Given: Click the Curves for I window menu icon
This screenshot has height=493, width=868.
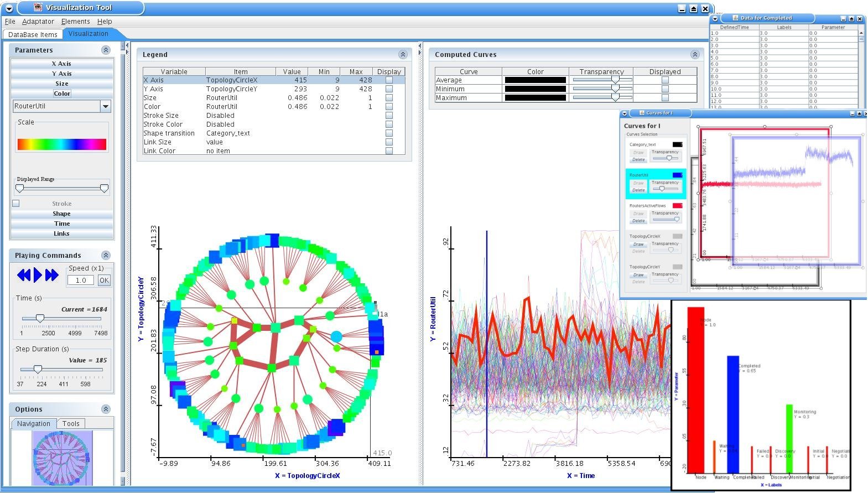Looking at the screenshot, I should [625, 113].
